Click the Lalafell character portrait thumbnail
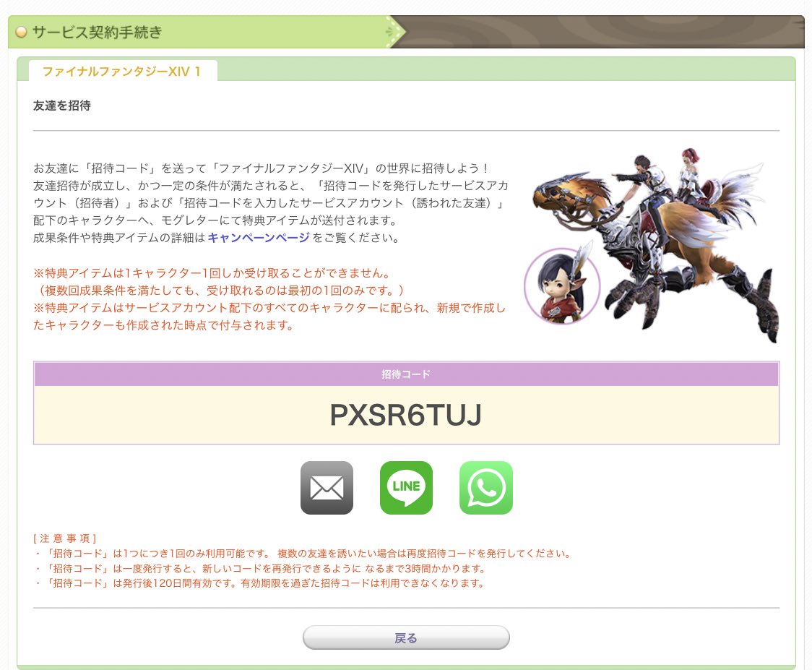Viewport: 812px width, 670px height. 562,286
